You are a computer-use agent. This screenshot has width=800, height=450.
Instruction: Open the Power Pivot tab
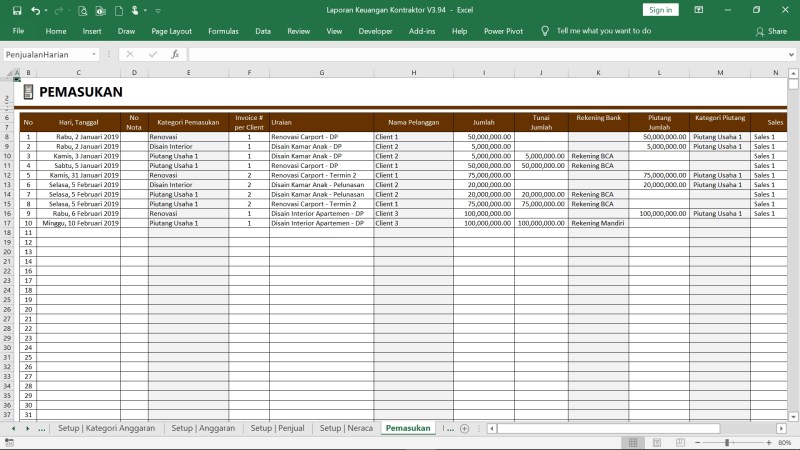[x=503, y=31]
